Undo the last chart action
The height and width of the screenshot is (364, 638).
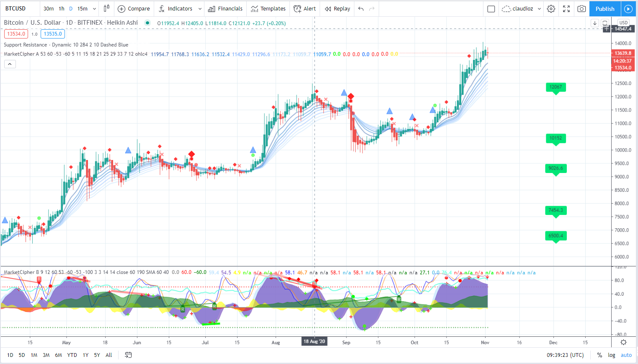(361, 8)
